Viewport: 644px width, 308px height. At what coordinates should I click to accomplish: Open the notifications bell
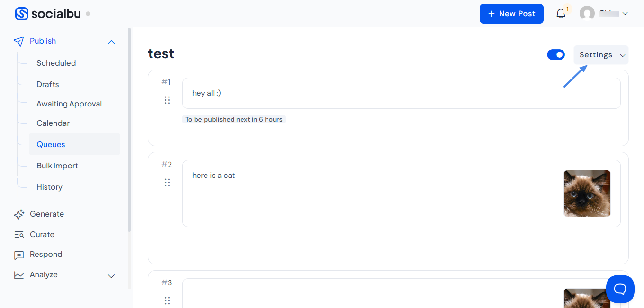[x=561, y=14]
